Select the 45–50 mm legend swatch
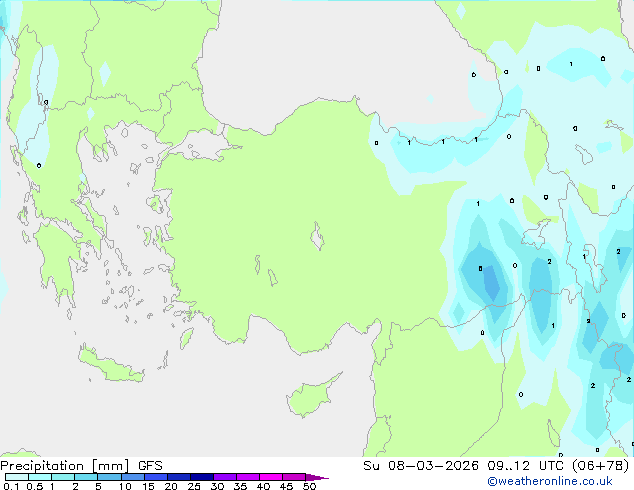Viewport: 634px width, 490px height. click(x=294, y=477)
